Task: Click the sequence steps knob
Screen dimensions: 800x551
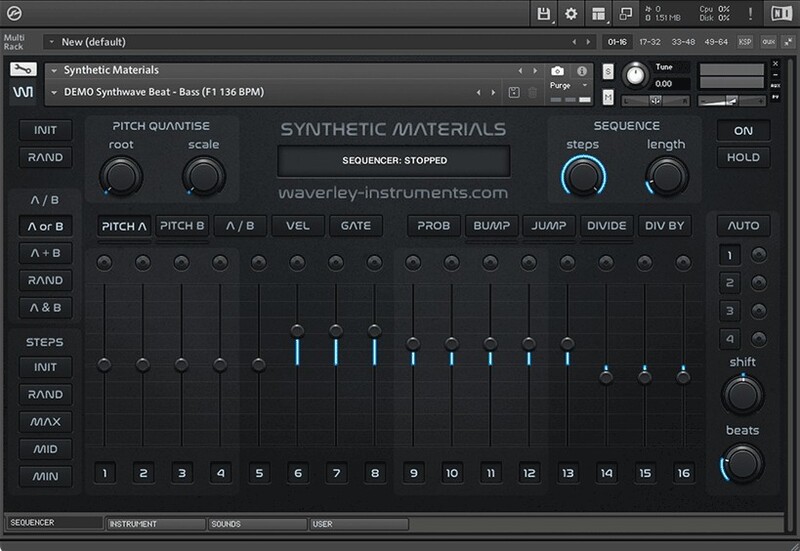Action: click(582, 176)
